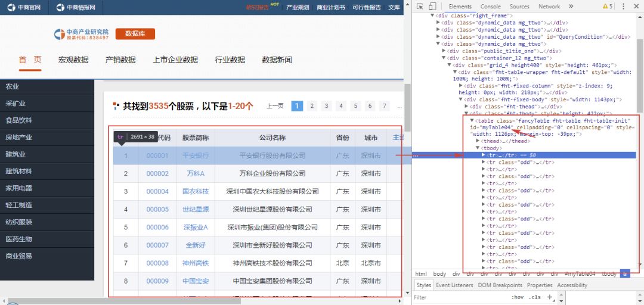Go to page 2 of results
The image size is (644, 305).
click(x=312, y=106)
